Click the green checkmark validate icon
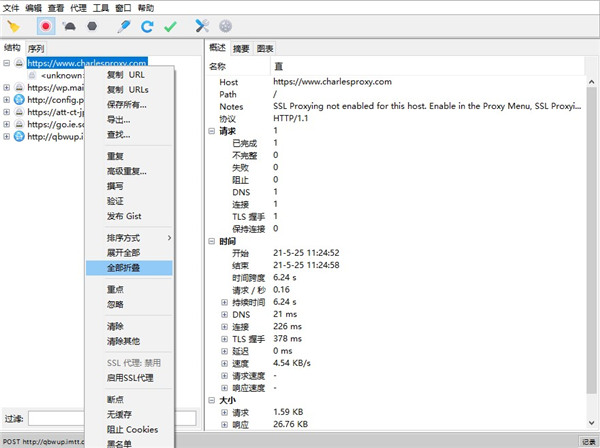The image size is (600, 448). coord(170,25)
